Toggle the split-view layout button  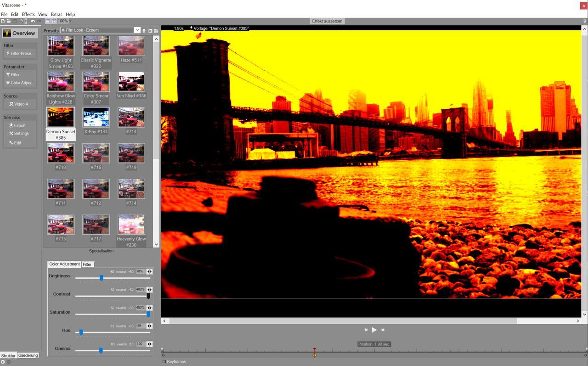[x=54, y=21]
